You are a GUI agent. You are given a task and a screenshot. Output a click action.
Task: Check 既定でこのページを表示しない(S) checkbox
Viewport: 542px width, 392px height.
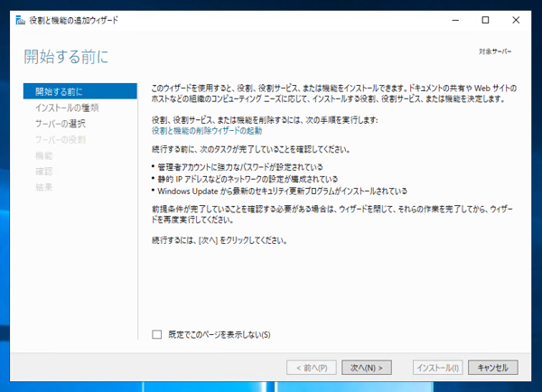157,334
